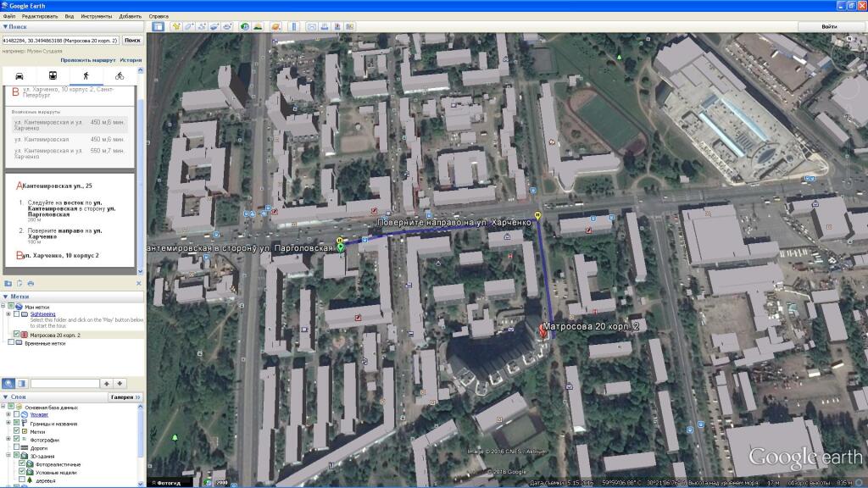Open the Добавить menu

pos(131,16)
